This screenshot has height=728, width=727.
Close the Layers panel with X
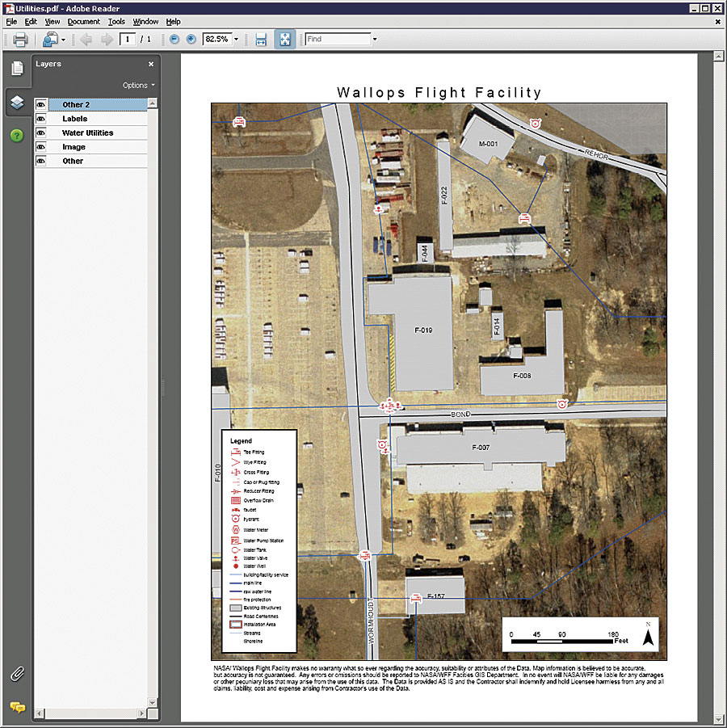[x=151, y=64]
